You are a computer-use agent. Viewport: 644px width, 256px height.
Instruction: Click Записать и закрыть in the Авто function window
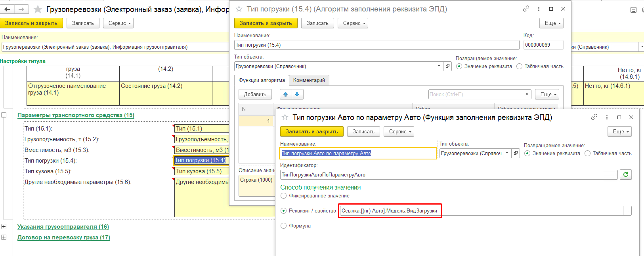click(312, 131)
